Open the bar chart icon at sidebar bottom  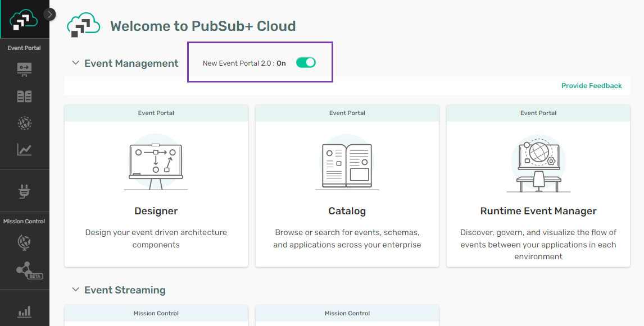click(24, 311)
